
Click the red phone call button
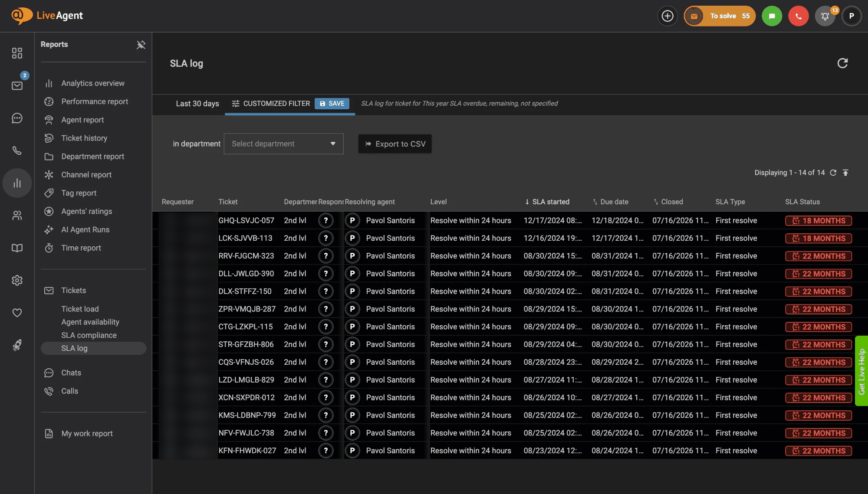798,16
